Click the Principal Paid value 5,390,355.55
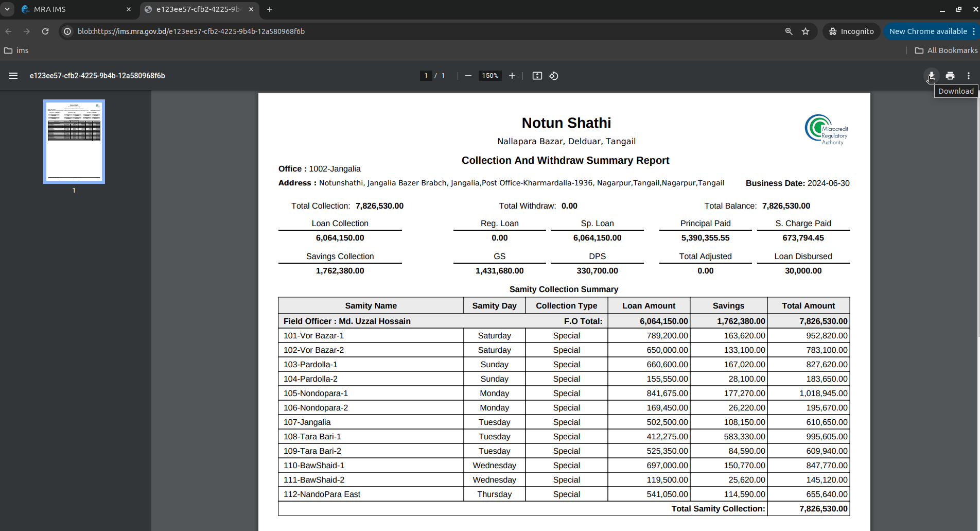Viewport: 980px width, 531px height. click(705, 237)
